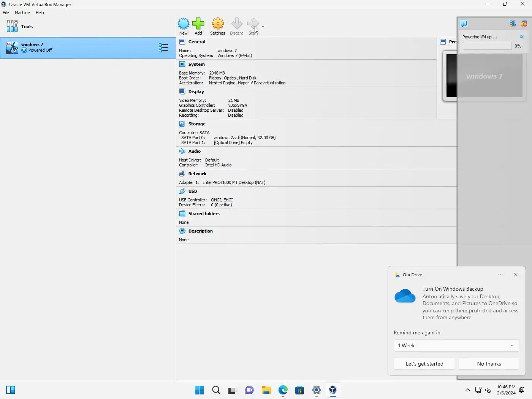Click the USB section icon
The image size is (532, 399).
pos(182,191)
